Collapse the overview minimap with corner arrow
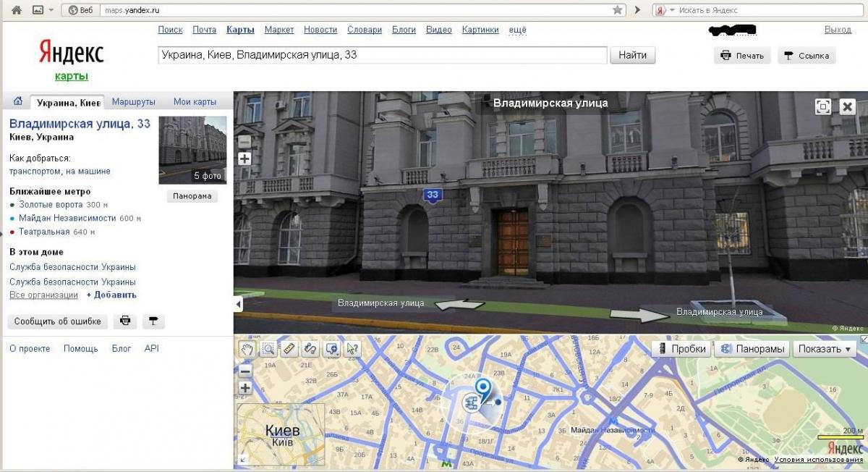Viewport: 868px width, 472px height. tap(242, 460)
